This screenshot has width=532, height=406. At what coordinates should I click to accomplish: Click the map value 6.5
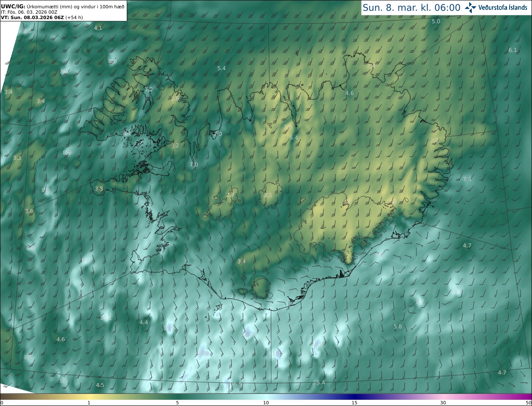[x=237, y=384]
